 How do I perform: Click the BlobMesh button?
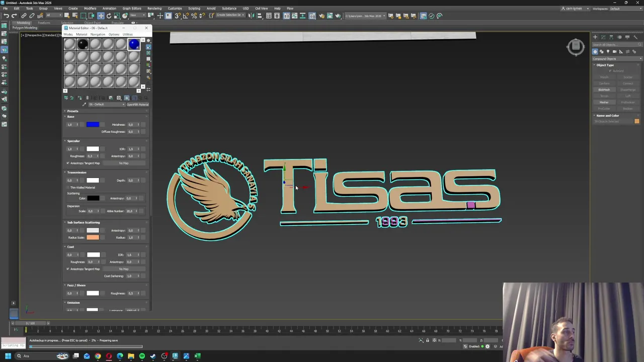pyautogui.click(x=604, y=89)
